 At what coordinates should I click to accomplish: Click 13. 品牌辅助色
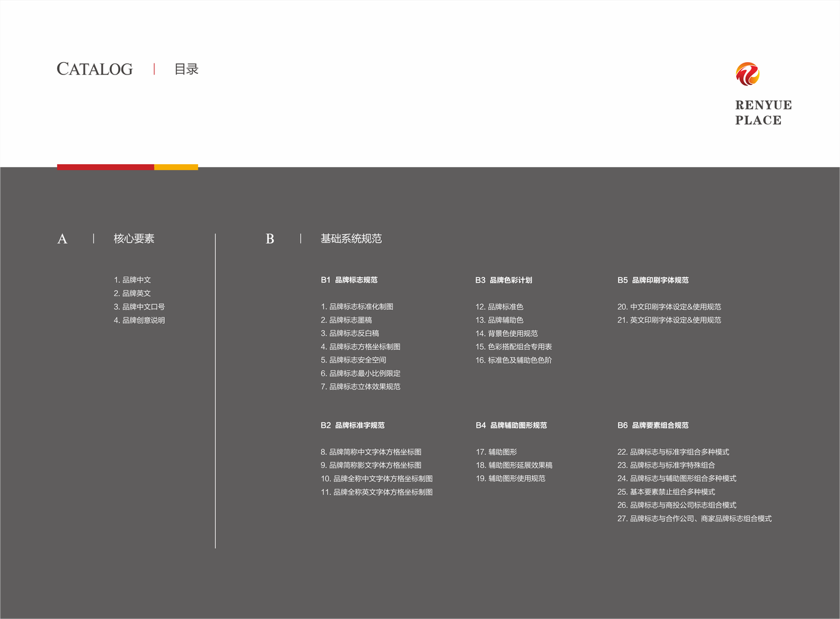[499, 320]
